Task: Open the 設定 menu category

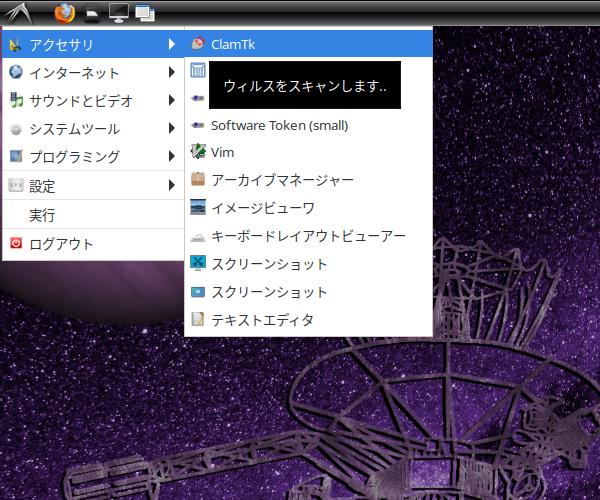Action: (93, 186)
